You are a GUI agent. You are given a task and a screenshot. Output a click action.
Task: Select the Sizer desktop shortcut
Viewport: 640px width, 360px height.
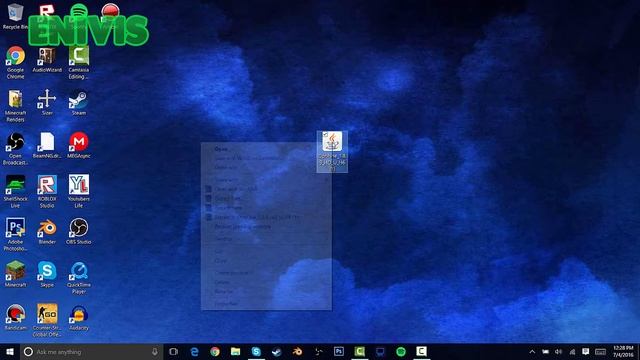click(47, 102)
